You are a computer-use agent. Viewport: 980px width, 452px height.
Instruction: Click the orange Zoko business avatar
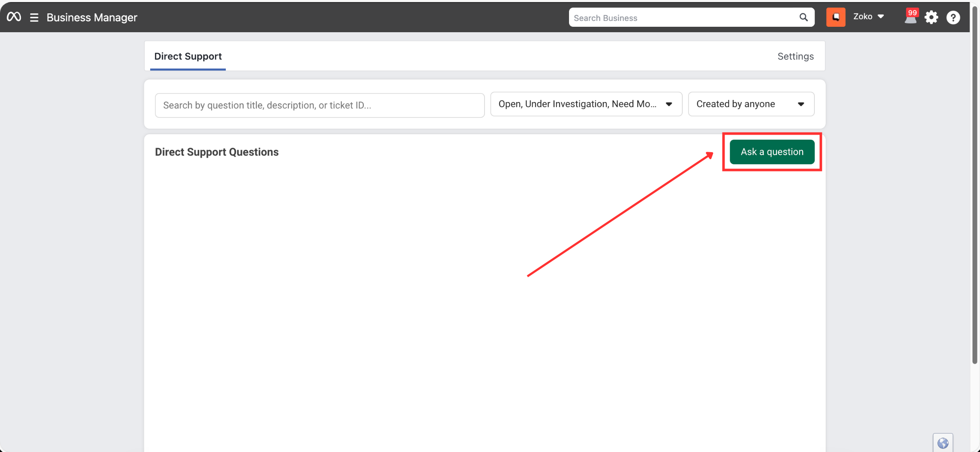pyautogui.click(x=835, y=17)
